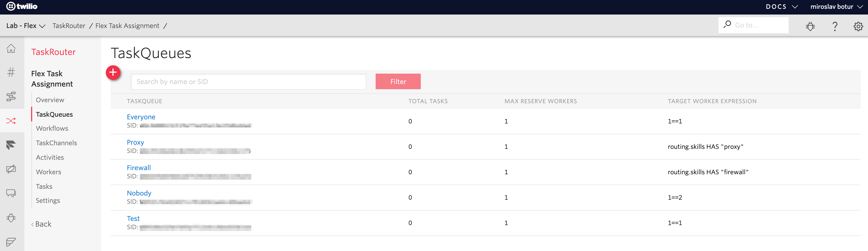
Task: Click the TARGET WORKER EXPRESSION column header
Action: click(712, 101)
